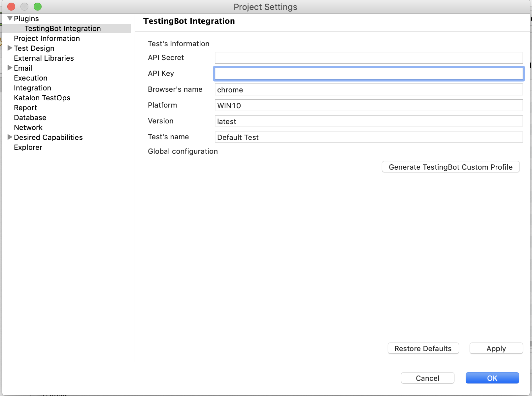The width and height of the screenshot is (532, 396).
Task: Click the Apply button
Action: pyautogui.click(x=496, y=348)
